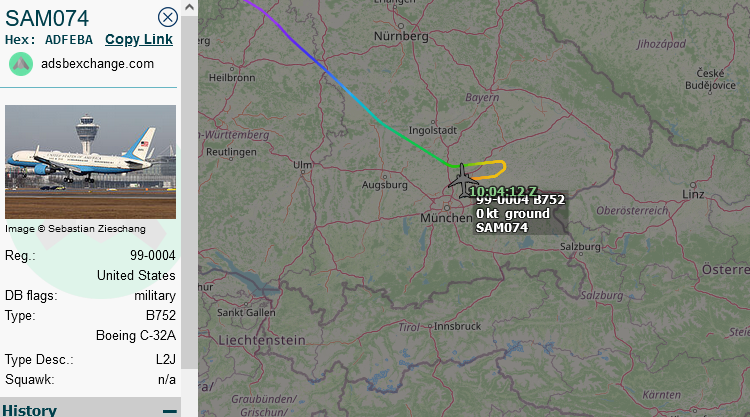Click the Nürnberg city marker on map

point(401,26)
